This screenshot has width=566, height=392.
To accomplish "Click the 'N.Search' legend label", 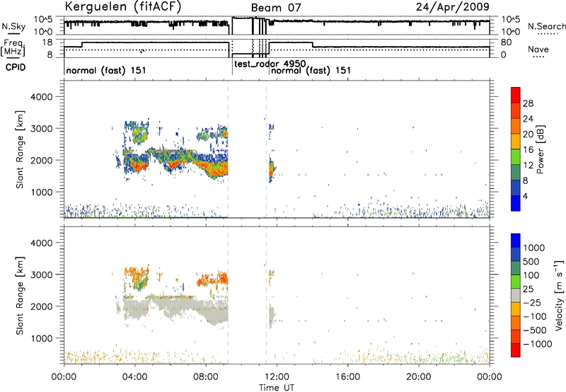I will (x=546, y=26).
